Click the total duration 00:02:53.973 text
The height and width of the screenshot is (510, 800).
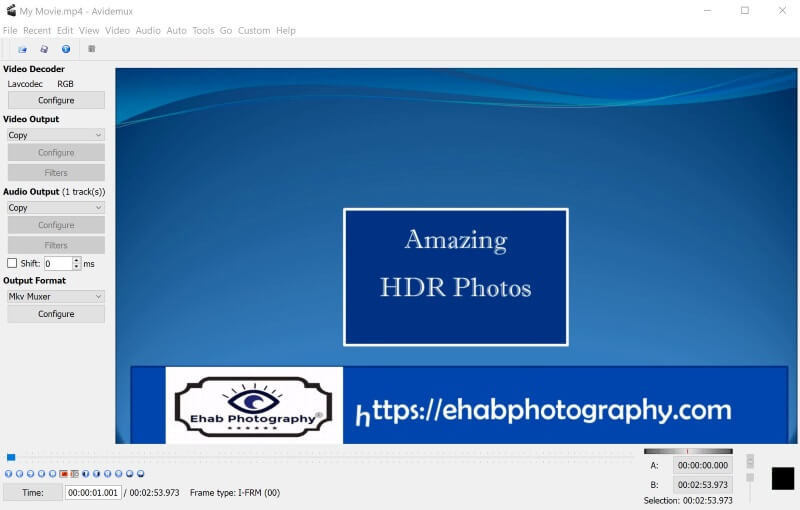(x=154, y=493)
